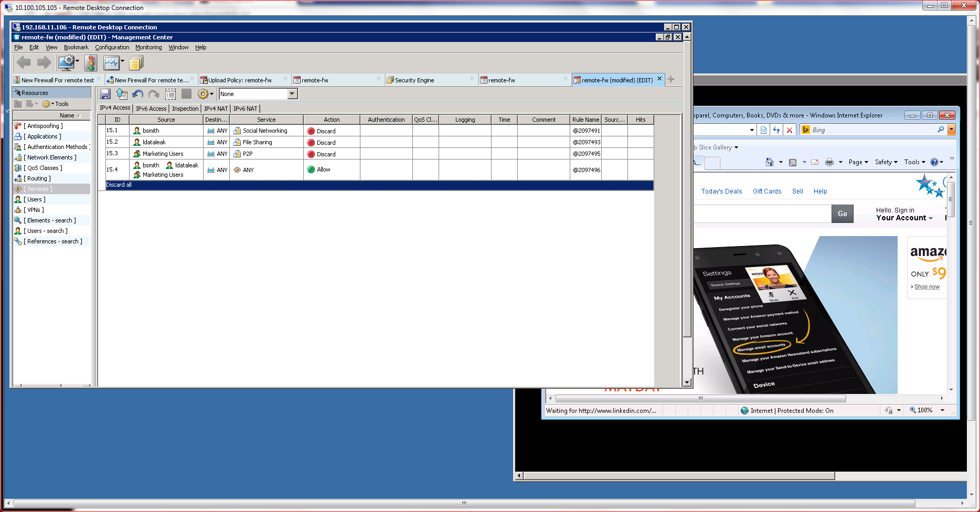Viewport: 980px width, 512px height.
Task: Click the Internet Explorer horizontal page scrollbar
Action: point(700,398)
